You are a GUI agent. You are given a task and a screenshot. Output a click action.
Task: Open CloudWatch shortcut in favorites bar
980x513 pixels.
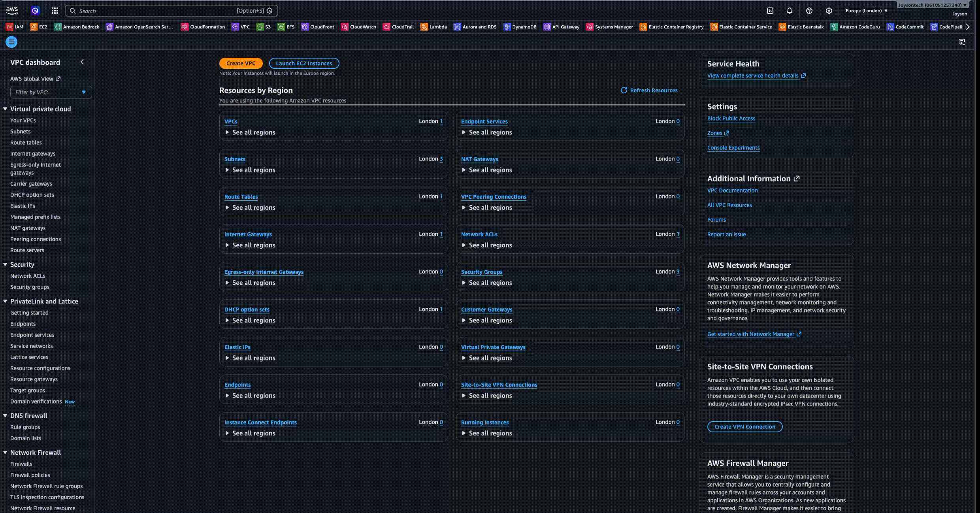click(x=359, y=27)
